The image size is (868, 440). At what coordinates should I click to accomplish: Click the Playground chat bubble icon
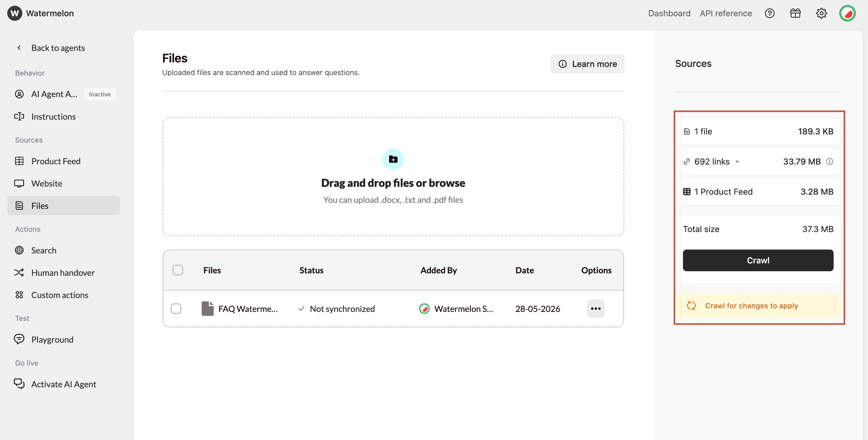(19, 339)
